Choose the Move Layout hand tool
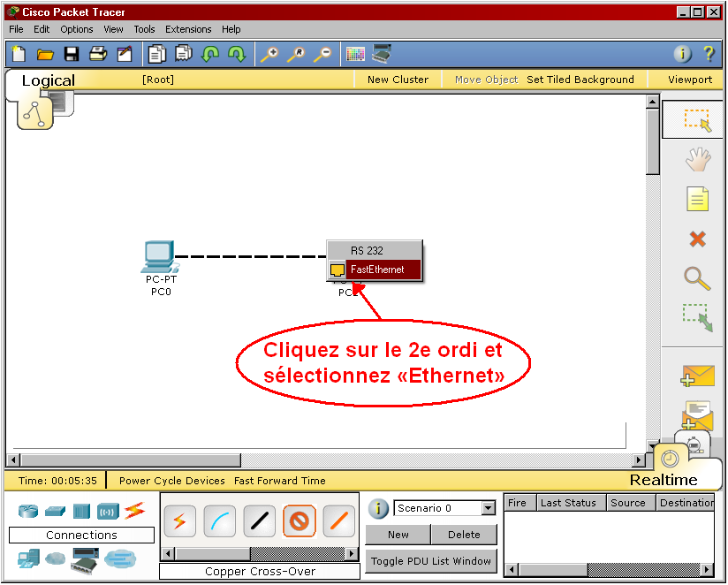Screen dimensions: 728x585 (x=698, y=159)
